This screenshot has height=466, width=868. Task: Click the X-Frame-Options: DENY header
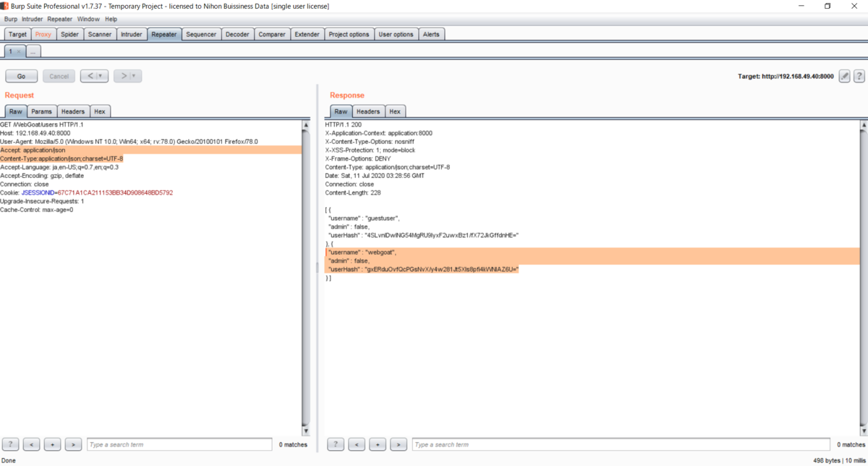click(358, 158)
